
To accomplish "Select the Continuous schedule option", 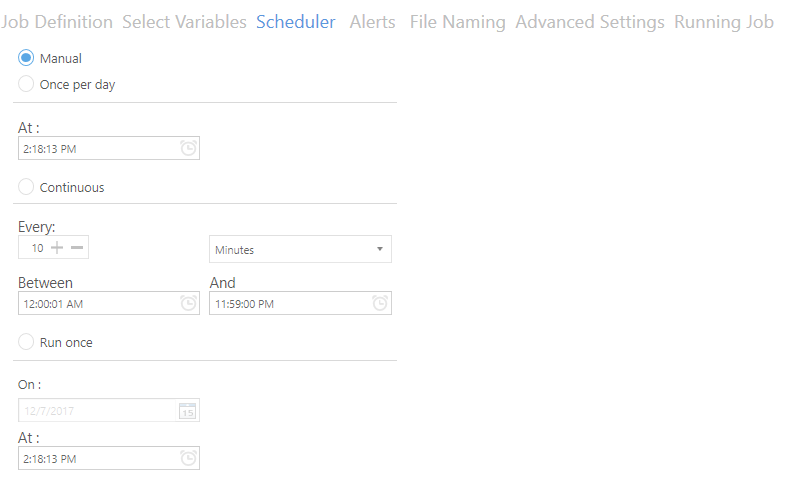I will [x=26, y=187].
